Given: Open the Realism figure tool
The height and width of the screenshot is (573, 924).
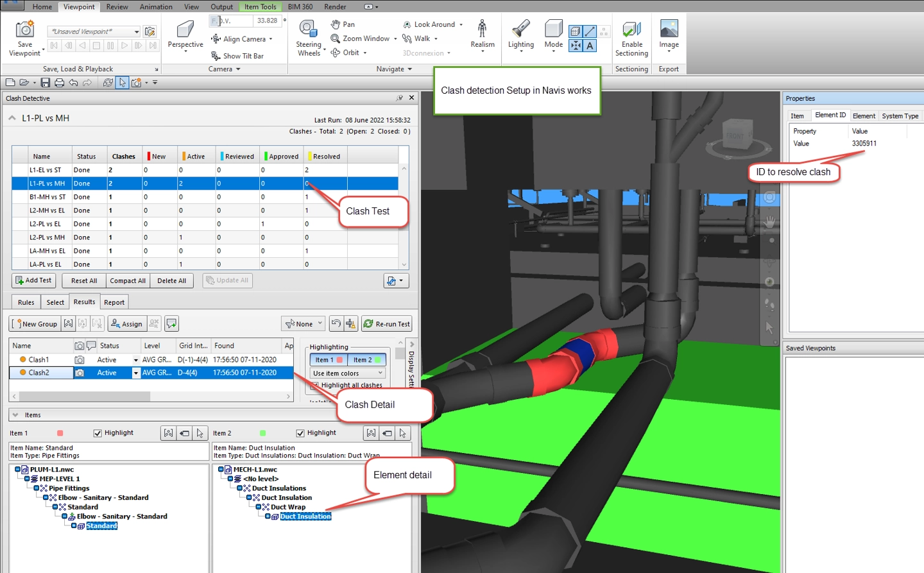Looking at the screenshot, I should pyautogui.click(x=483, y=29).
